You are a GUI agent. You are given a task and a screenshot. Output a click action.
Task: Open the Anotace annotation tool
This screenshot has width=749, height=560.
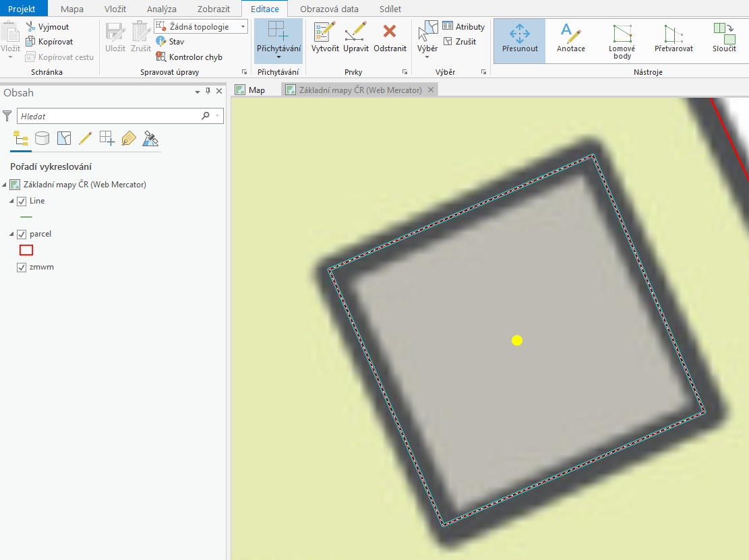click(571, 38)
